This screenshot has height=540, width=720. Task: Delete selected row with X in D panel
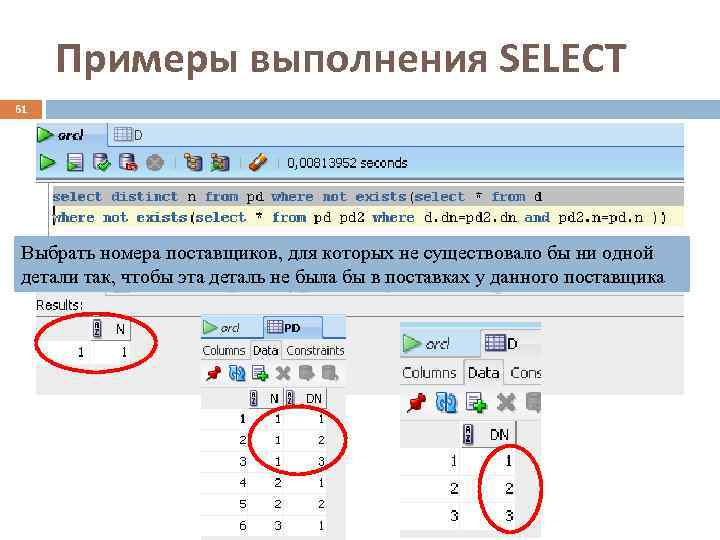(x=506, y=403)
